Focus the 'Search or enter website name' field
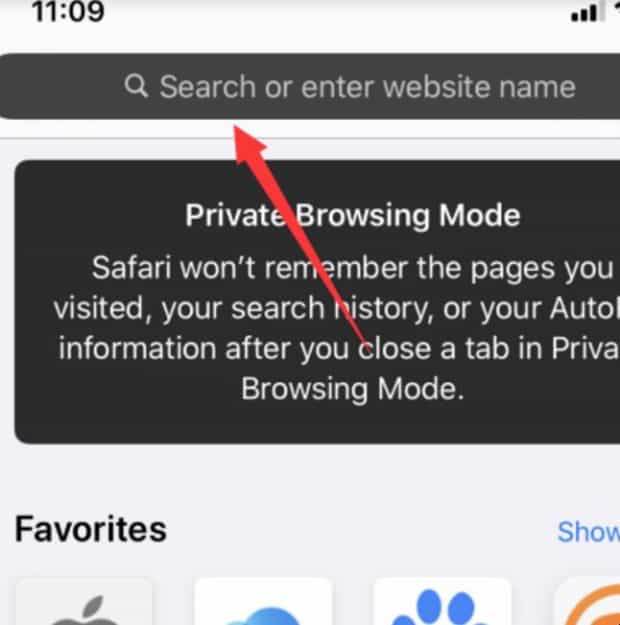Screen dimensions: 620x625 [310, 86]
